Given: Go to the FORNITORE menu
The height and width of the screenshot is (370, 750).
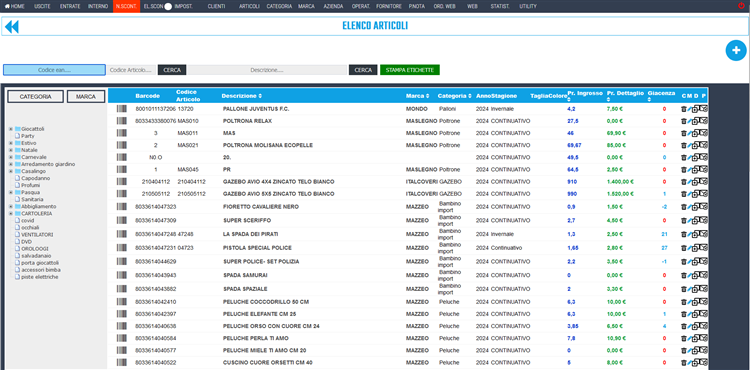Looking at the screenshot, I should 389,6.
